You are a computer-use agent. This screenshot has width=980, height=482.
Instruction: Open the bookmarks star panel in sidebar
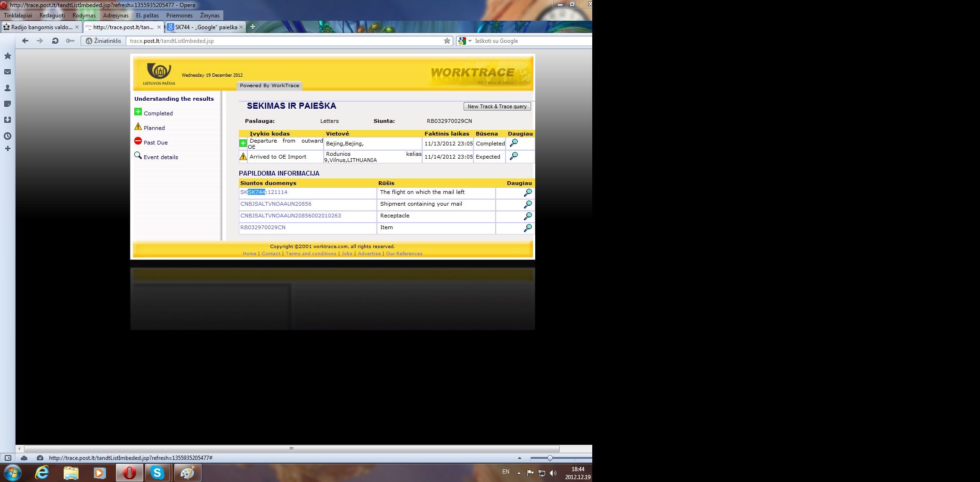(x=8, y=56)
